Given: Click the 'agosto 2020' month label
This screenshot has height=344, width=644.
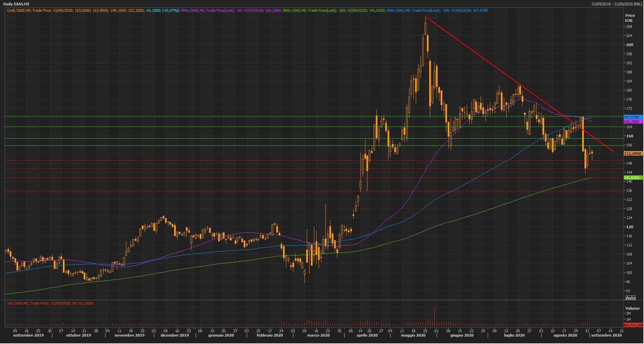Looking at the screenshot, I should tap(565, 335).
